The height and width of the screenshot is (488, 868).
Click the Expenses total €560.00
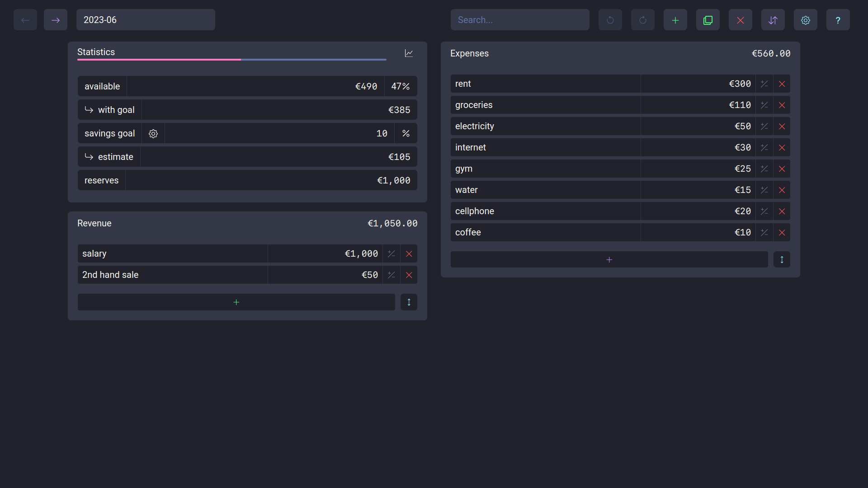point(771,53)
